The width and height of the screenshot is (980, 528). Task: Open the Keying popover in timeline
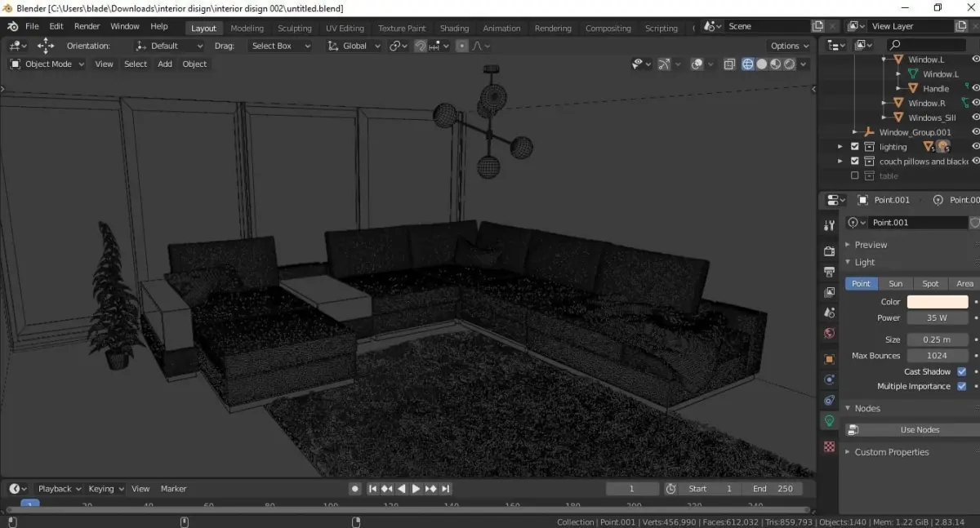106,489
